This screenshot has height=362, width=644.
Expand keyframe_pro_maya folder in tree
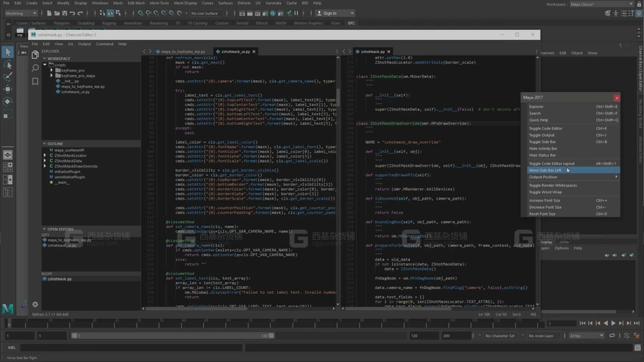(52, 76)
